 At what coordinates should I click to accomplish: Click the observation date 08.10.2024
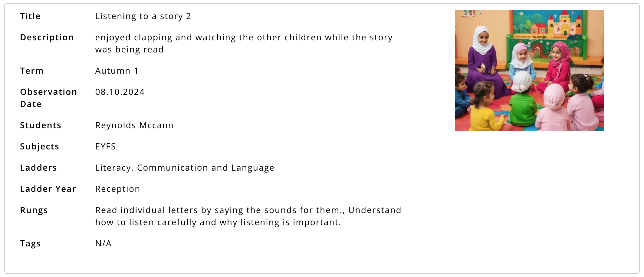tap(120, 92)
